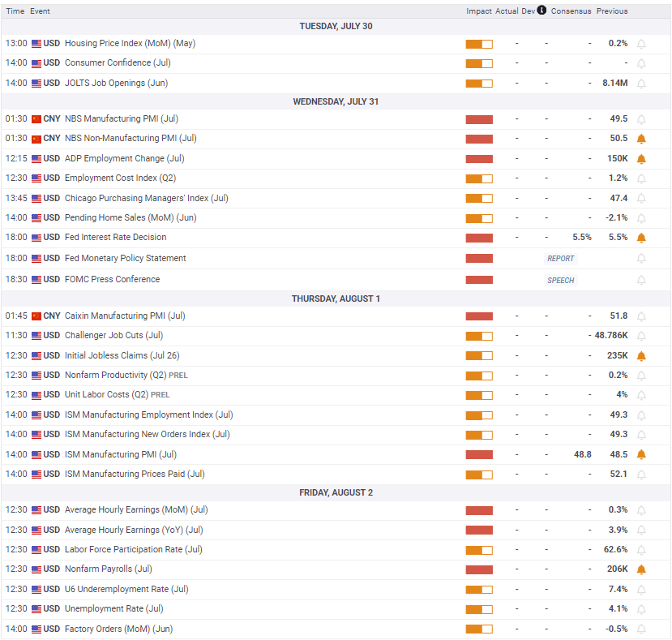Image resolution: width=672 pixels, height=640 pixels.
Task: Toggle bell for NBS Non-Manufacturing PMI
Action: (641, 139)
